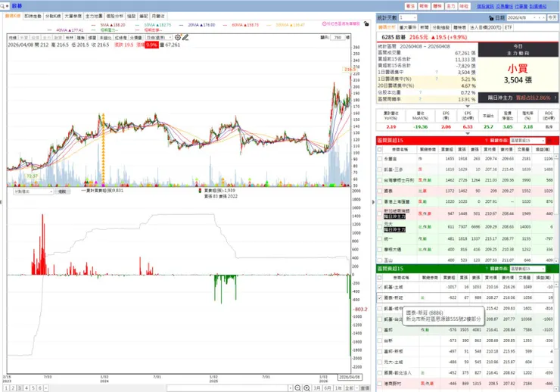Select the 元大-土城 broker row
The height and width of the screenshot is (392, 560).
(465, 362)
